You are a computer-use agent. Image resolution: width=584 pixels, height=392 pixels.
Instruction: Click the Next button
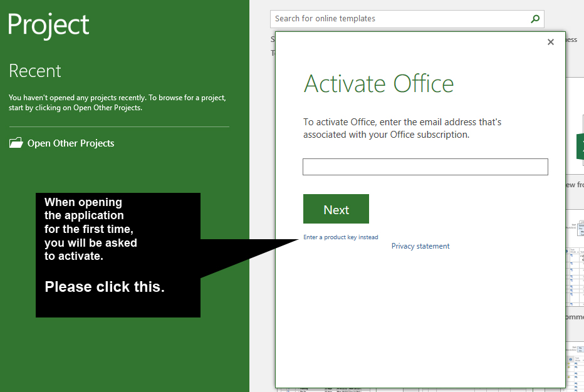tap(336, 209)
